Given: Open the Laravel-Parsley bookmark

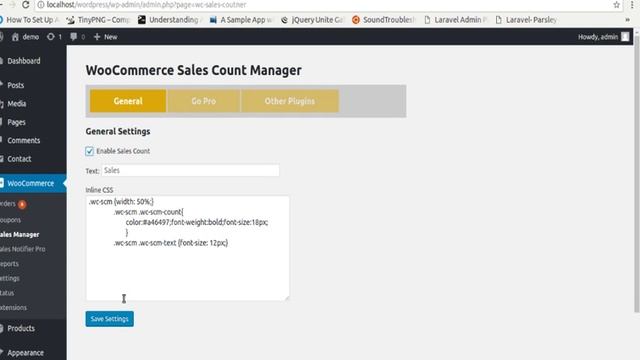Looking at the screenshot, I should tap(527, 20).
